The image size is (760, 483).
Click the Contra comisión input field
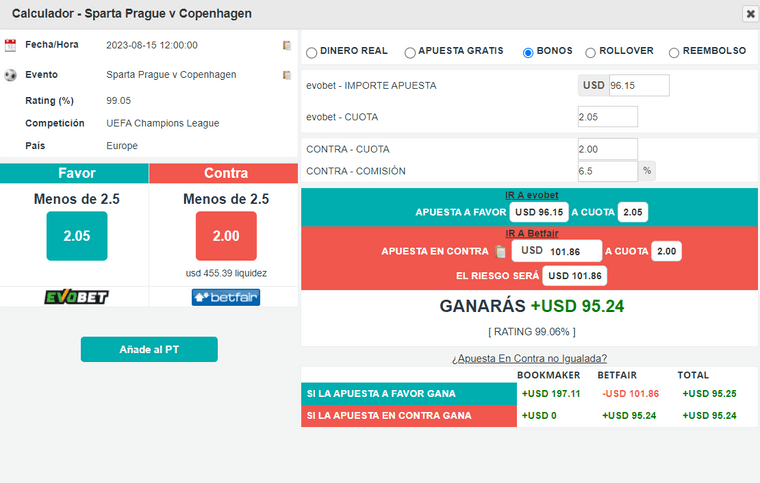click(x=607, y=171)
